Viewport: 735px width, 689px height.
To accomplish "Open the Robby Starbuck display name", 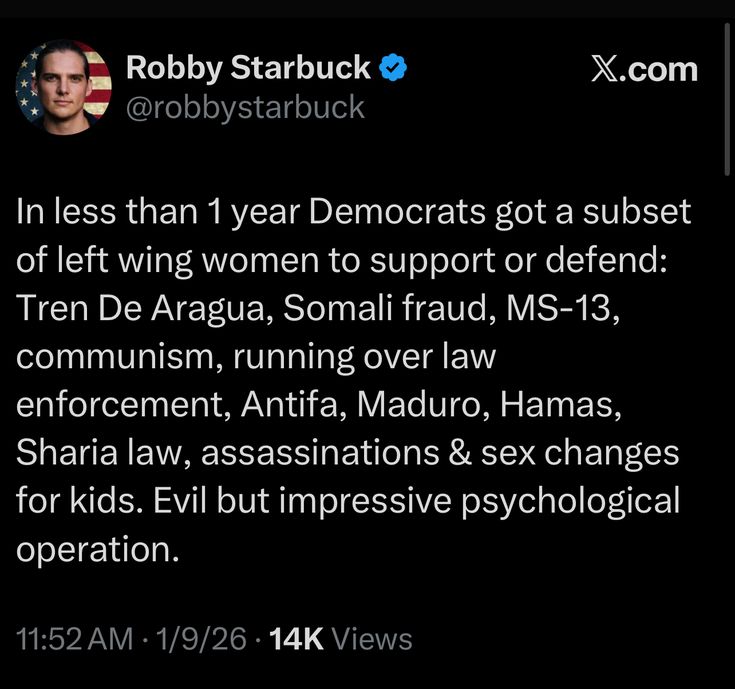I will coord(249,68).
